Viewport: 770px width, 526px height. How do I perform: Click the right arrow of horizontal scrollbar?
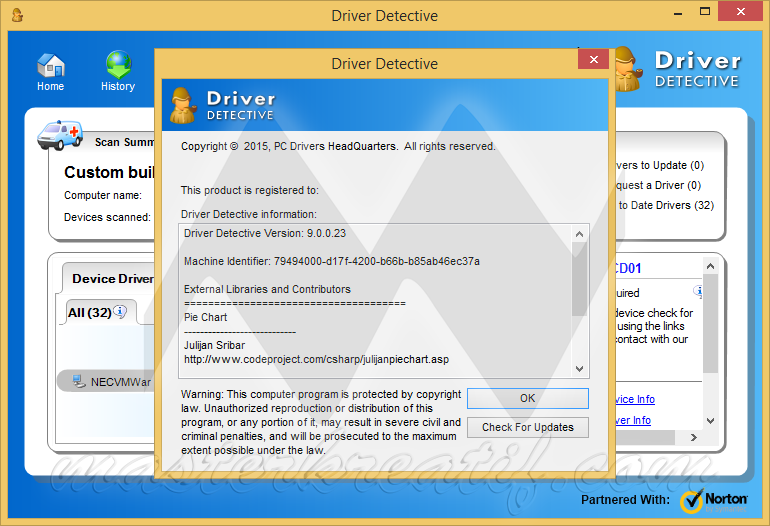[x=693, y=437]
